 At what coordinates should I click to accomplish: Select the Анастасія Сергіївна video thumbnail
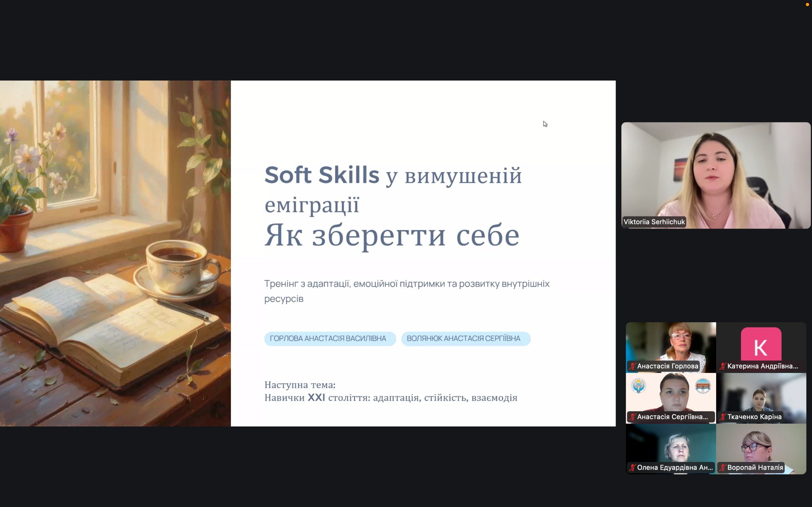tap(671, 398)
